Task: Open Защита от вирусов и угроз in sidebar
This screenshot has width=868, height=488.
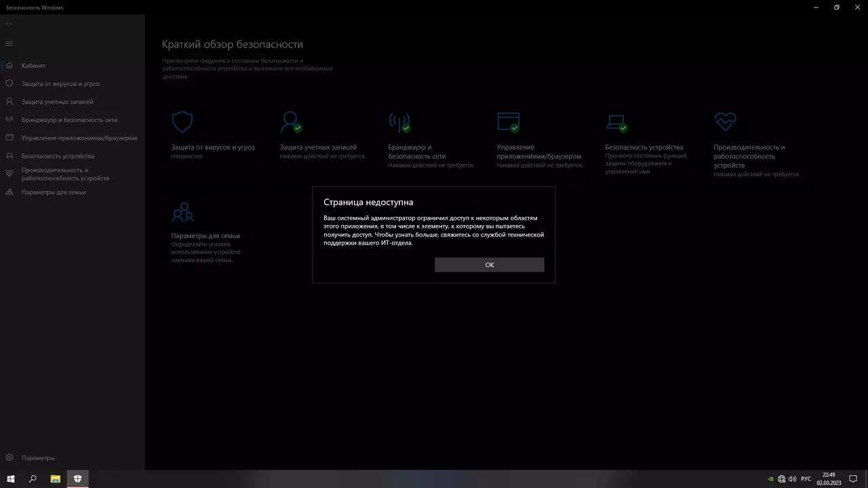Action: pyautogui.click(x=60, y=84)
